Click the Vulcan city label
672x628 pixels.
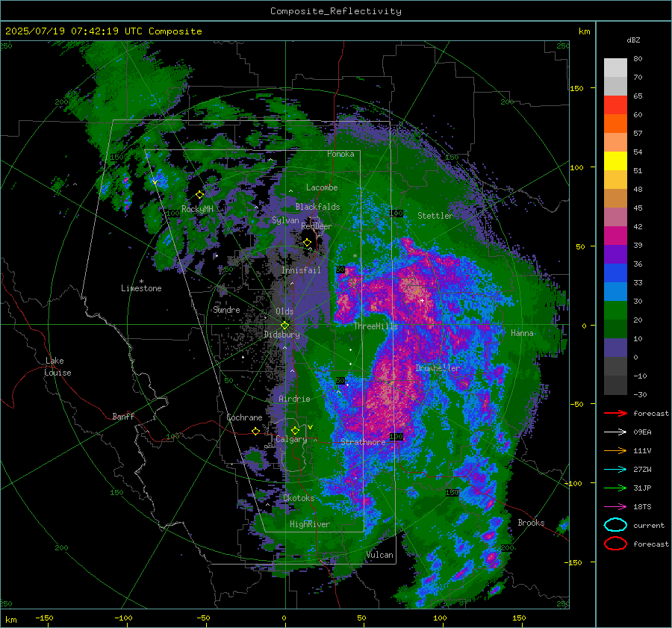pyautogui.click(x=379, y=555)
